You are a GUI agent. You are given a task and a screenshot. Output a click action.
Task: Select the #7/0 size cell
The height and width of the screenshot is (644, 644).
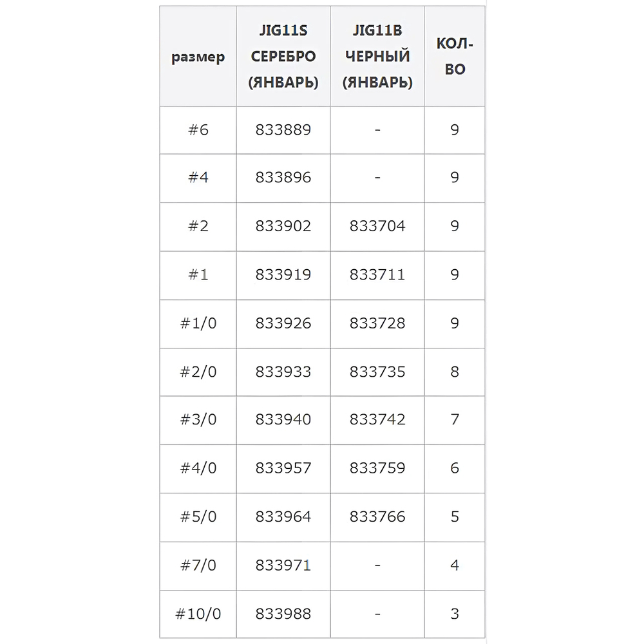point(198,565)
